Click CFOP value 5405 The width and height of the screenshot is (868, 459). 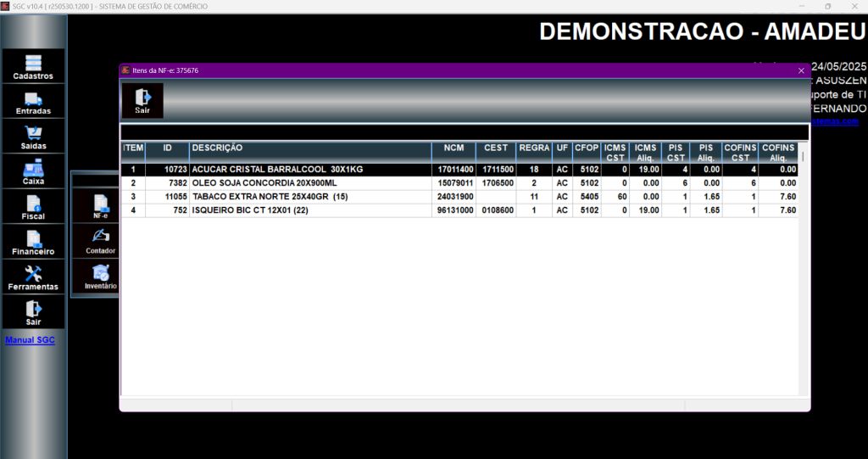[x=587, y=196]
